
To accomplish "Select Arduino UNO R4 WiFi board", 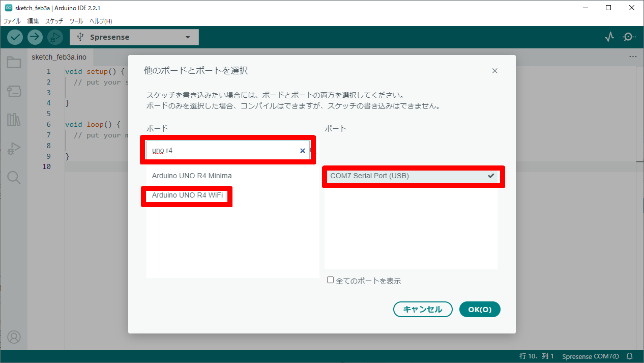I will pyautogui.click(x=187, y=195).
